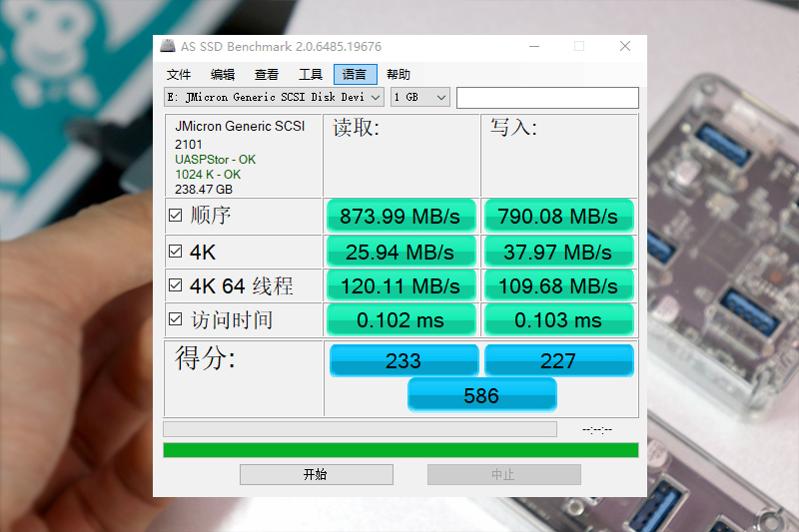Click the 0.102 ms read access time
This screenshot has width=799, height=532.
[x=401, y=320]
